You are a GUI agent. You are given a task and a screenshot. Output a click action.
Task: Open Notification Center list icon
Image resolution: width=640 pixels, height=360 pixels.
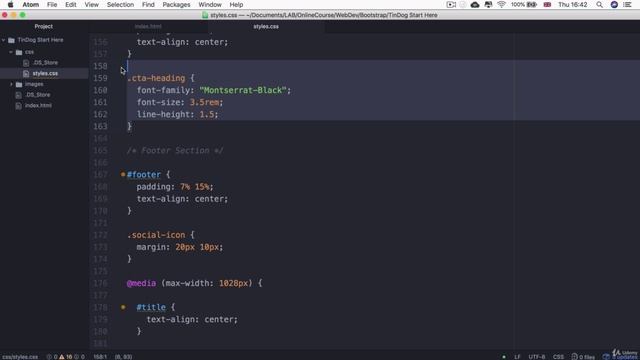(x=627, y=4)
